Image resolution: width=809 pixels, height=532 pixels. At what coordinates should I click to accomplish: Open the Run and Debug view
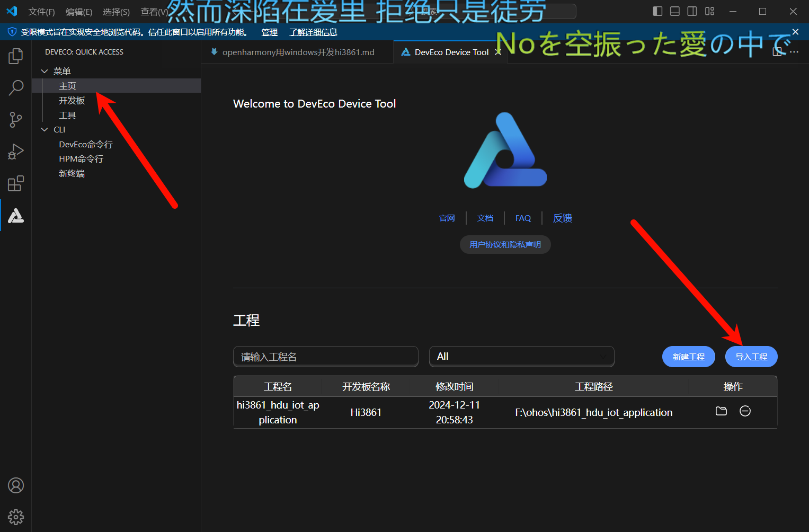[16, 152]
